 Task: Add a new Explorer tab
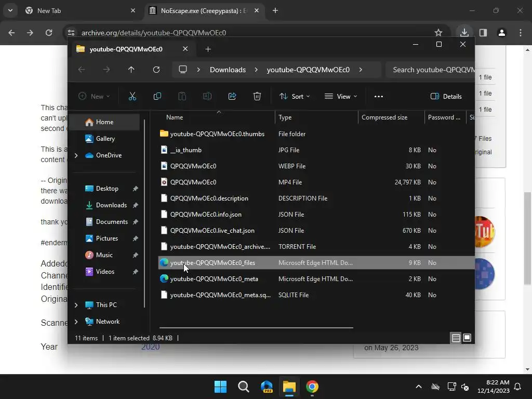tap(208, 49)
